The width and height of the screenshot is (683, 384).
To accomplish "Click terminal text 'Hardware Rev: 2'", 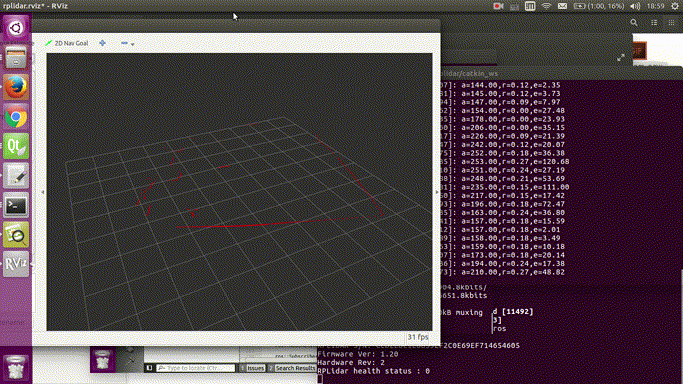I will tap(351, 363).
